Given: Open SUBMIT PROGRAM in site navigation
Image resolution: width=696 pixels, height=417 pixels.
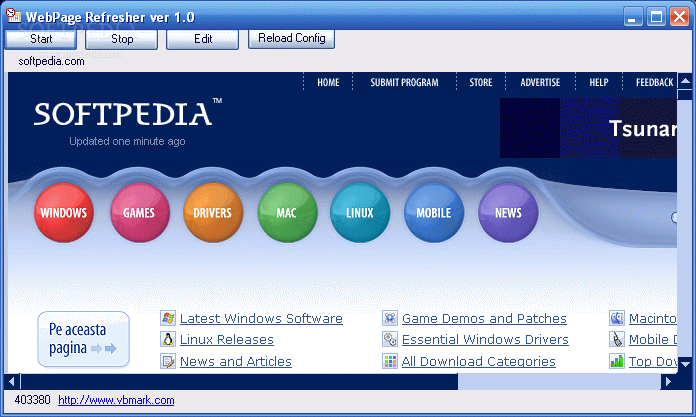Looking at the screenshot, I should 404,82.
